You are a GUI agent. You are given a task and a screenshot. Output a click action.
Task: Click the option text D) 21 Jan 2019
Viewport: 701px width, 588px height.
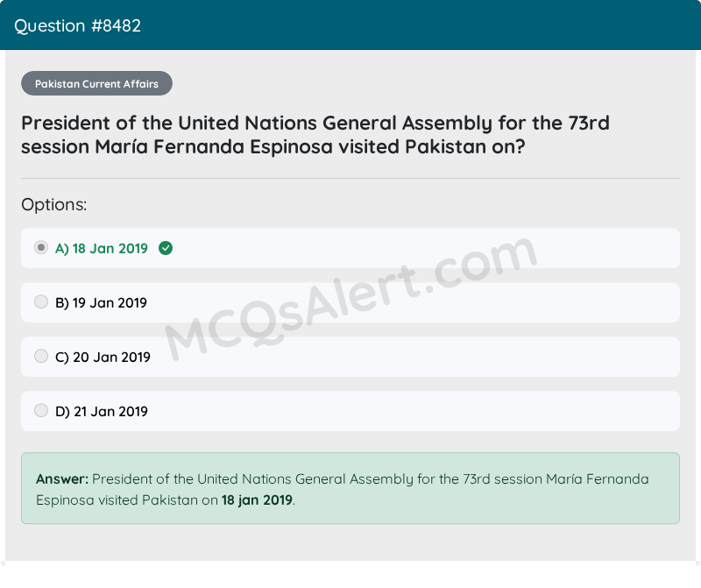coord(102,411)
